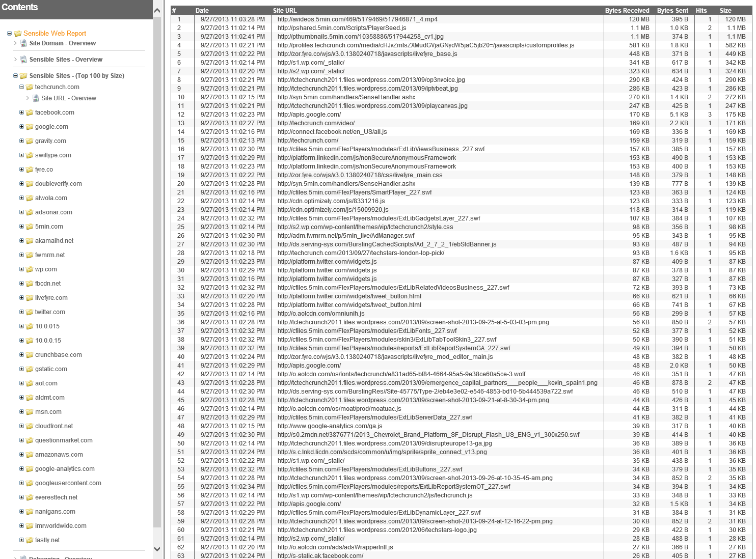Screen dimensions: 756x559
Task: Click the Size column header
Action: pos(725,11)
